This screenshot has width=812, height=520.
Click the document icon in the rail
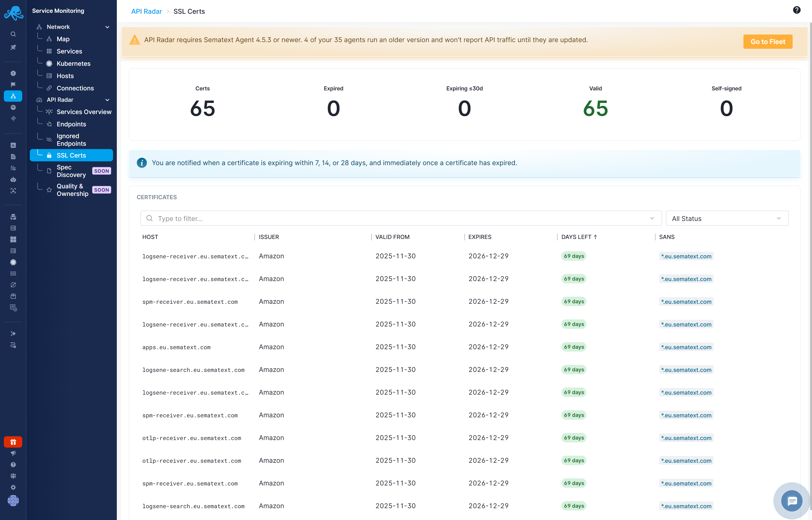click(x=13, y=157)
